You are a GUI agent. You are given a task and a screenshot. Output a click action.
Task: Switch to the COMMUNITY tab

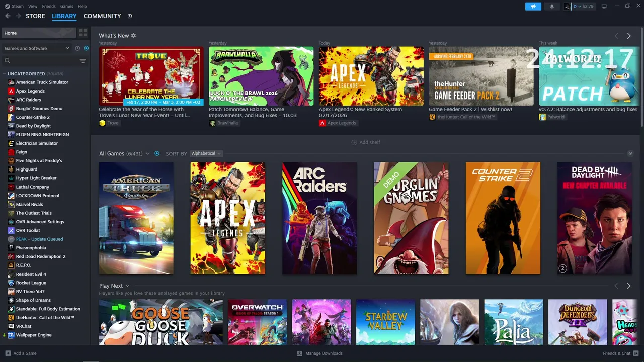tap(102, 16)
